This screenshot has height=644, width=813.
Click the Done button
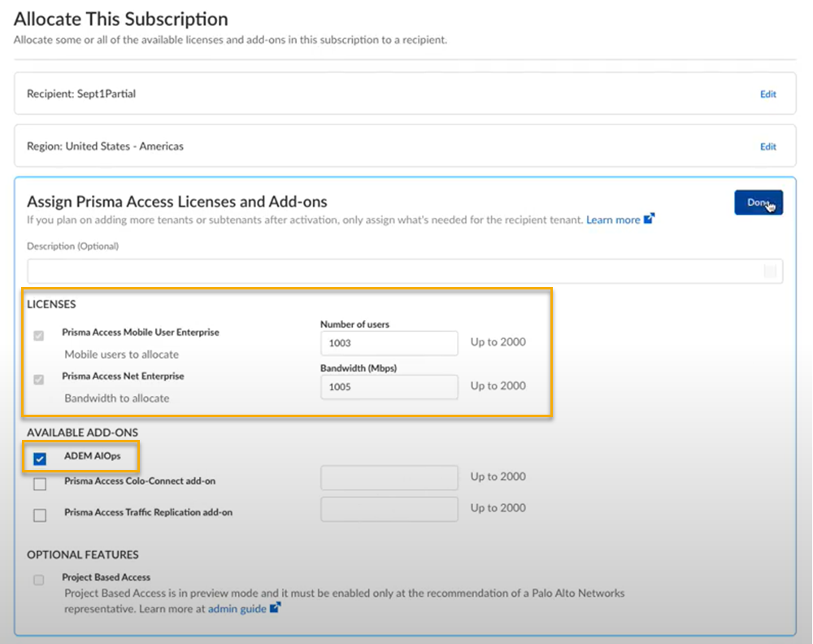click(758, 202)
